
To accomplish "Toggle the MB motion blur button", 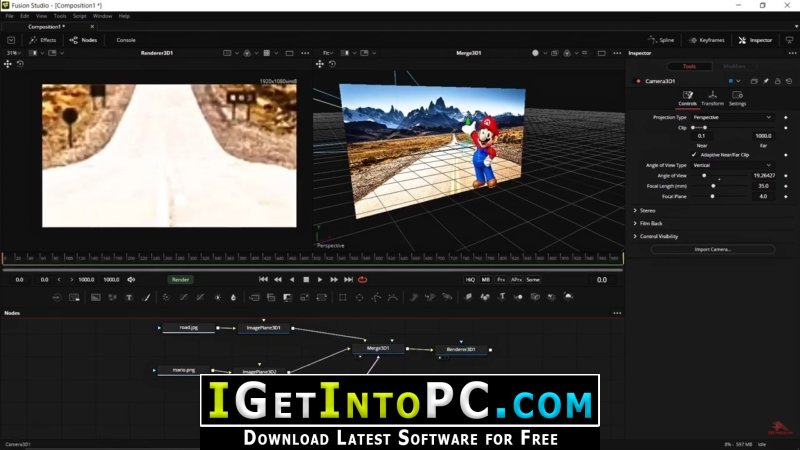I will pos(486,280).
